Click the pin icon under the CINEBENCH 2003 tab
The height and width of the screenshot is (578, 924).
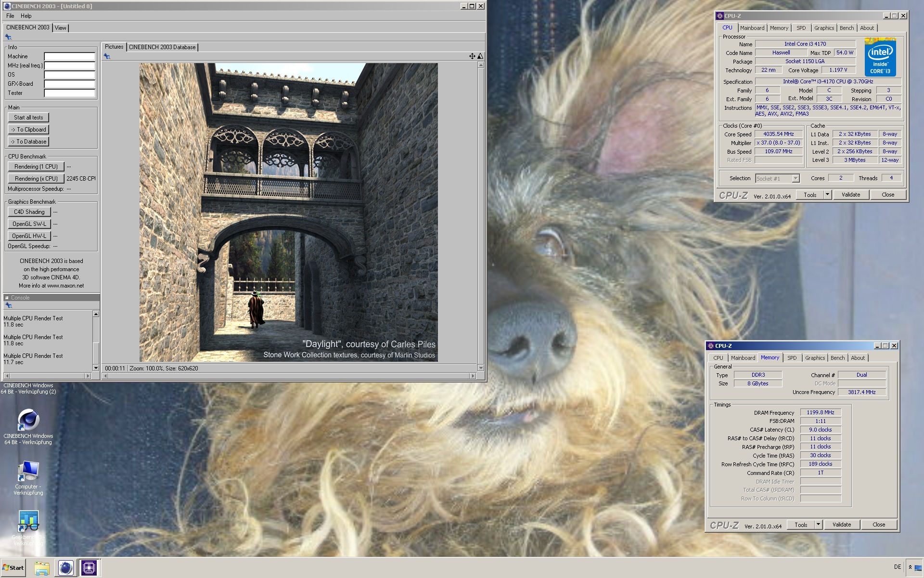[x=8, y=37]
